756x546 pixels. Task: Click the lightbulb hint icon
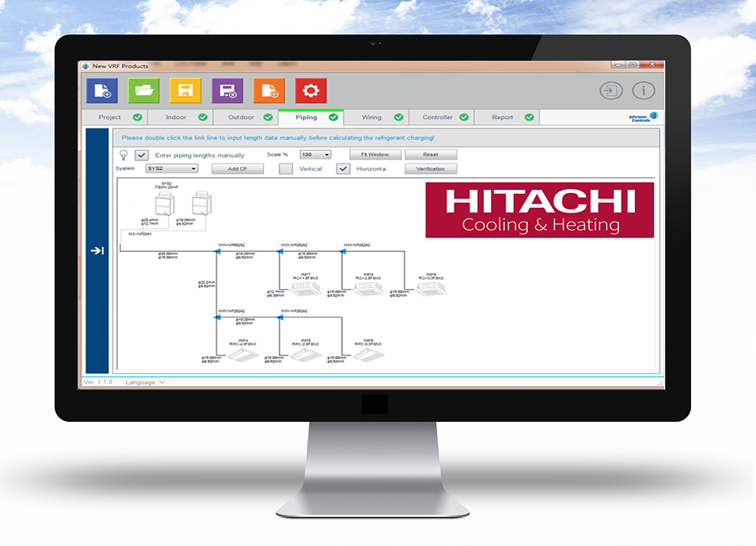tap(123, 155)
